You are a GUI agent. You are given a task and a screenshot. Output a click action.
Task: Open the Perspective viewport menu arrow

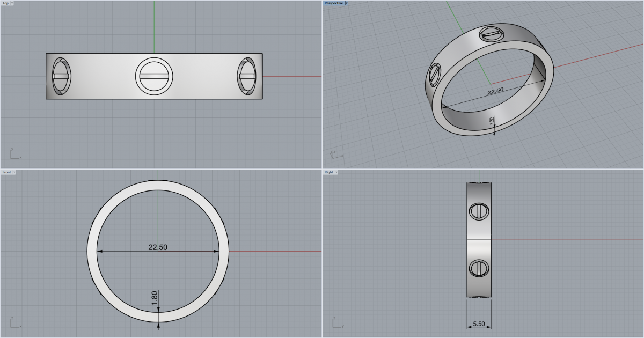(x=347, y=3)
